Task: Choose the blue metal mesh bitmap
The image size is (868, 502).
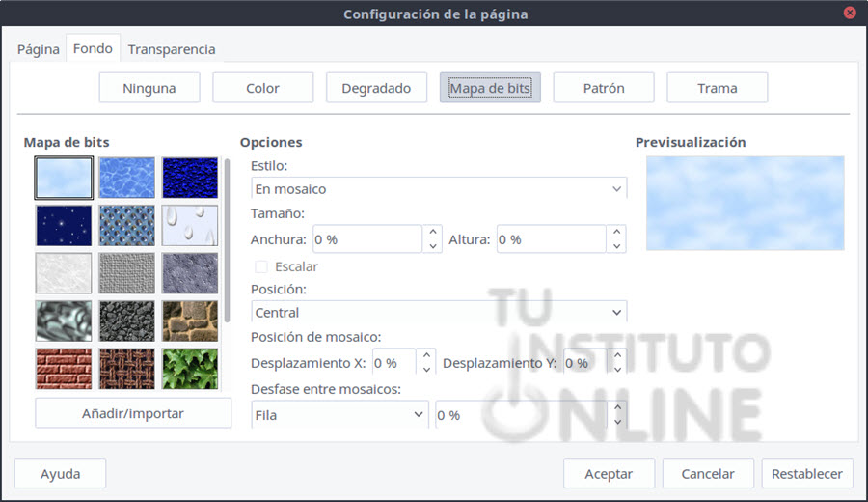Action: tap(126, 226)
